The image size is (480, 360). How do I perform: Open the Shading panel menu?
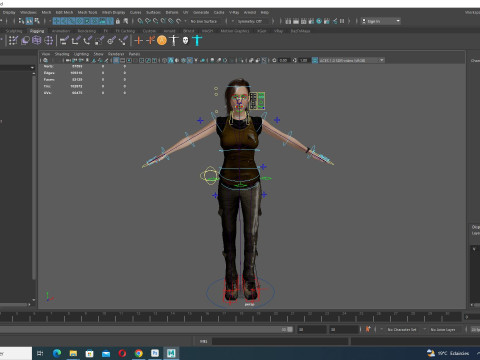point(62,54)
